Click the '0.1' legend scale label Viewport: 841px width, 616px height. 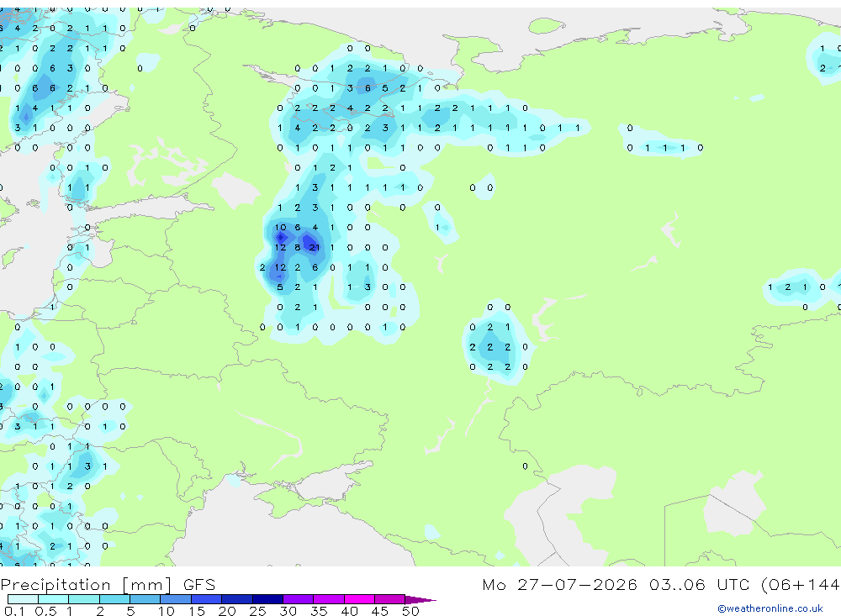click(14, 611)
